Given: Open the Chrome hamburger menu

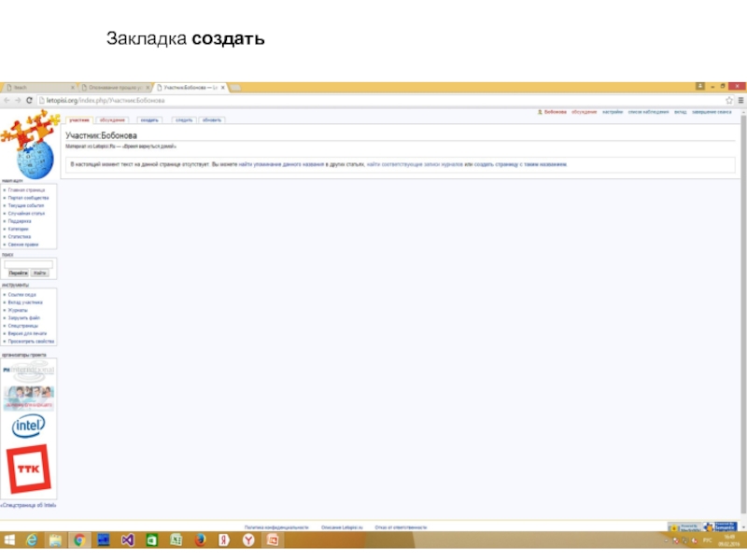Looking at the screenshot, I should point(740,100).
